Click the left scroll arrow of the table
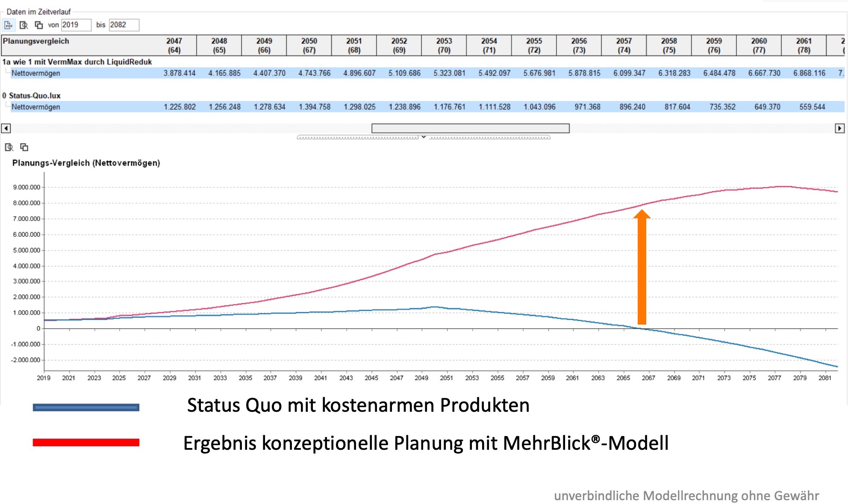Viewport: 848px width, 504px height. click(6, 128)
